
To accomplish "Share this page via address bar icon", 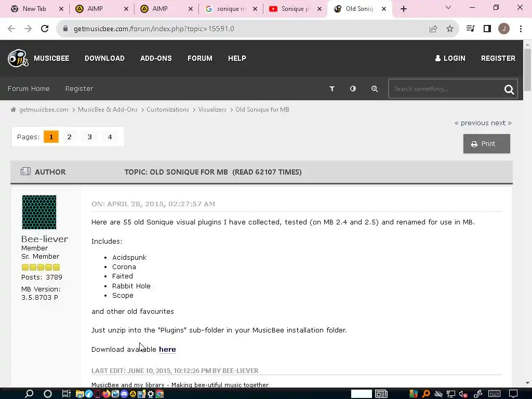I will click(433, 29).
